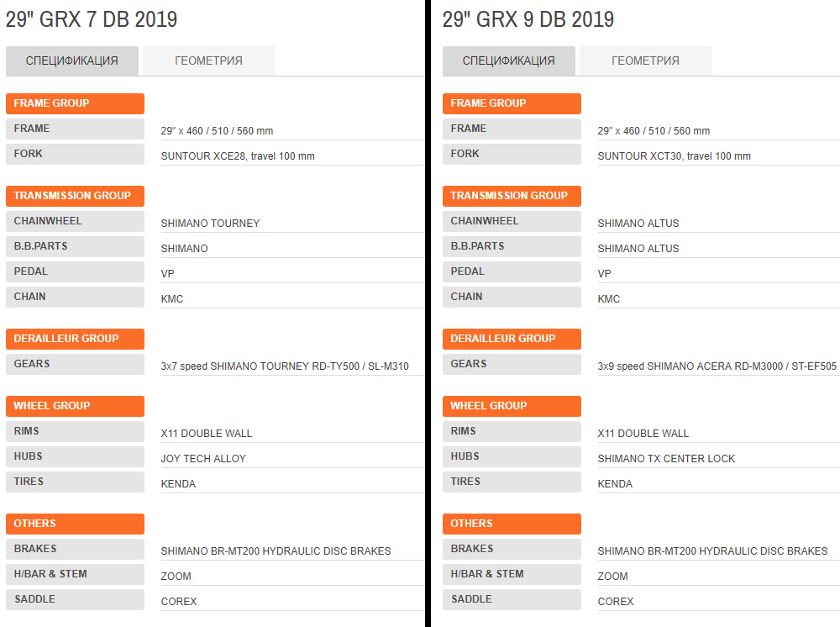Screen dimensions: 840x627
Task: Click the 29" GRX 7 DB 2019 title
Action: pos(92,19)
